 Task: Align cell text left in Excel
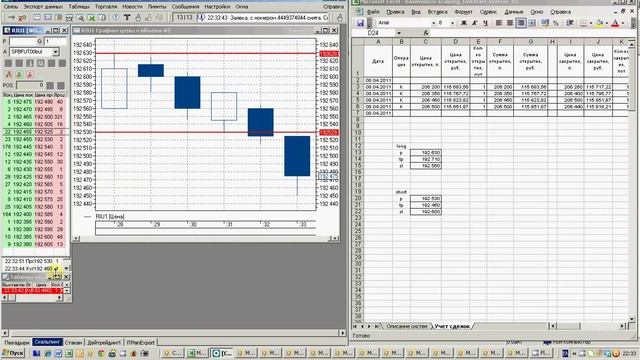[499, 23]
